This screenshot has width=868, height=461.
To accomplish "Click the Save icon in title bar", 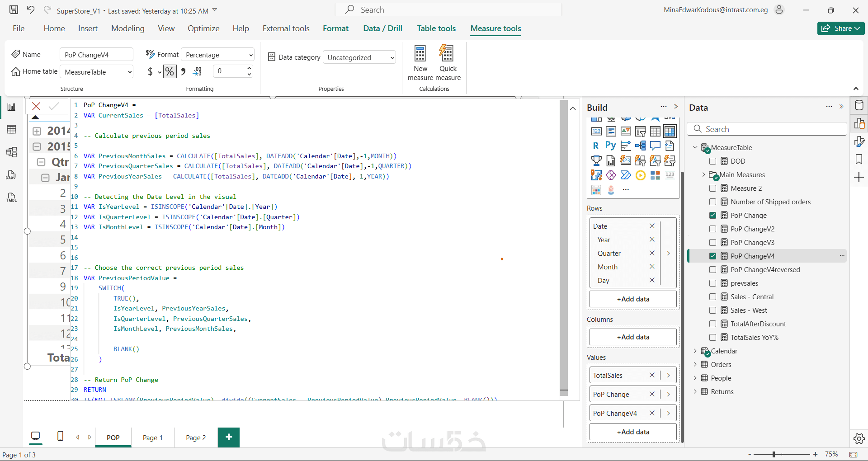I will coord(14,10).
